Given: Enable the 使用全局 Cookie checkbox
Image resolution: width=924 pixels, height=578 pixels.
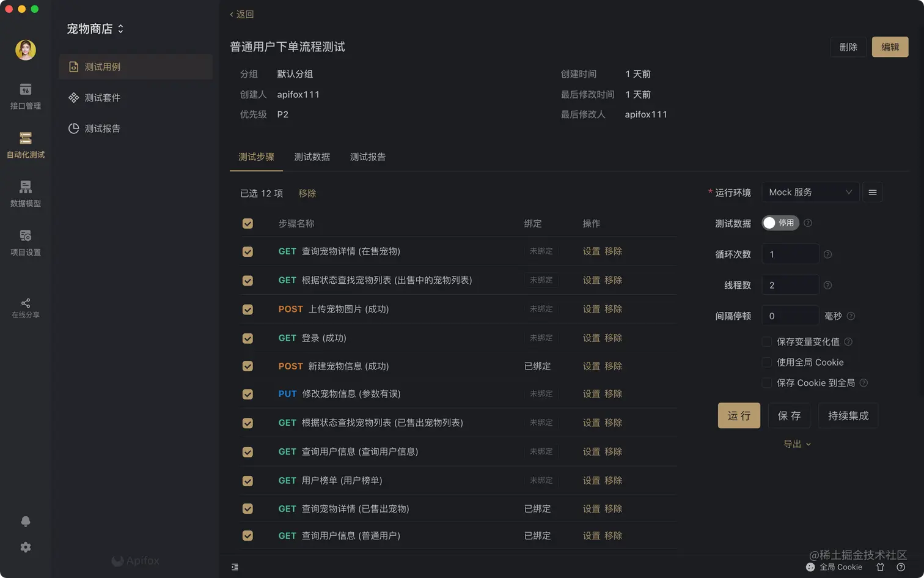Looking at the screenshot, I should (x=766, y=362).
